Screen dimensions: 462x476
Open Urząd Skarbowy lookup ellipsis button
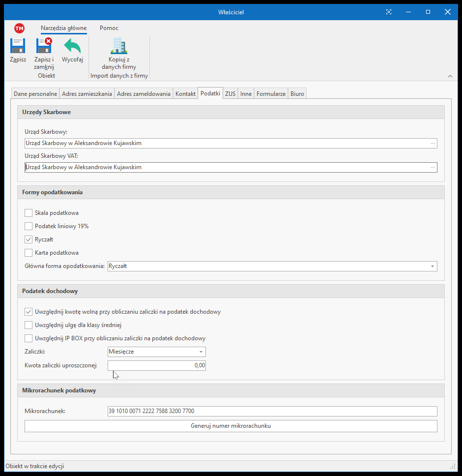click(433, 144)
